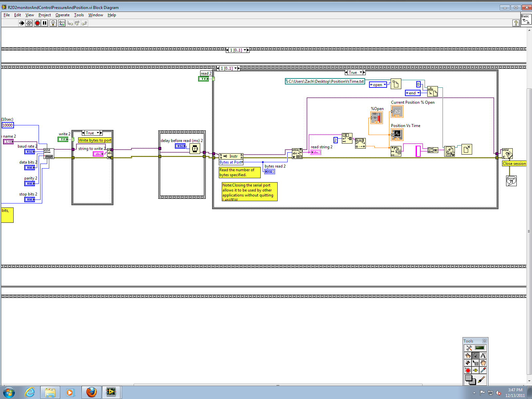Select the Probe tool in Tools palette
This screenshot has height=399, width=532.
pyautogui.click(x=475, y=370)
